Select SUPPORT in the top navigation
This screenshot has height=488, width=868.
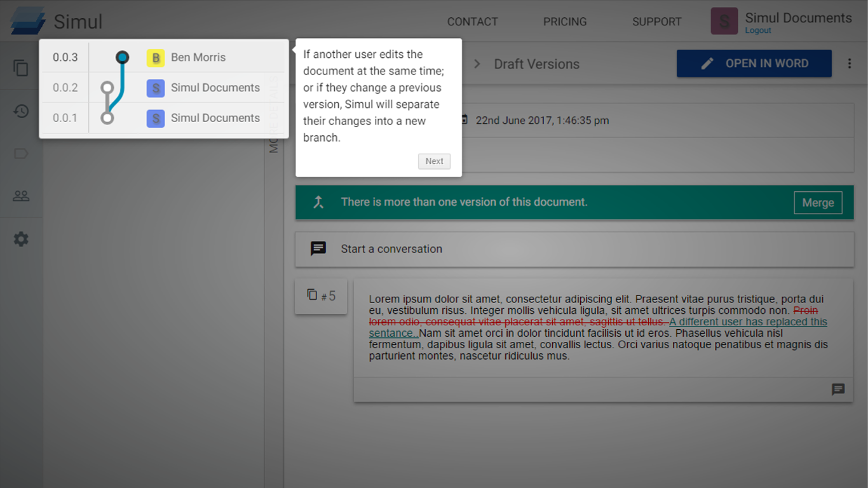pos(656,21)
